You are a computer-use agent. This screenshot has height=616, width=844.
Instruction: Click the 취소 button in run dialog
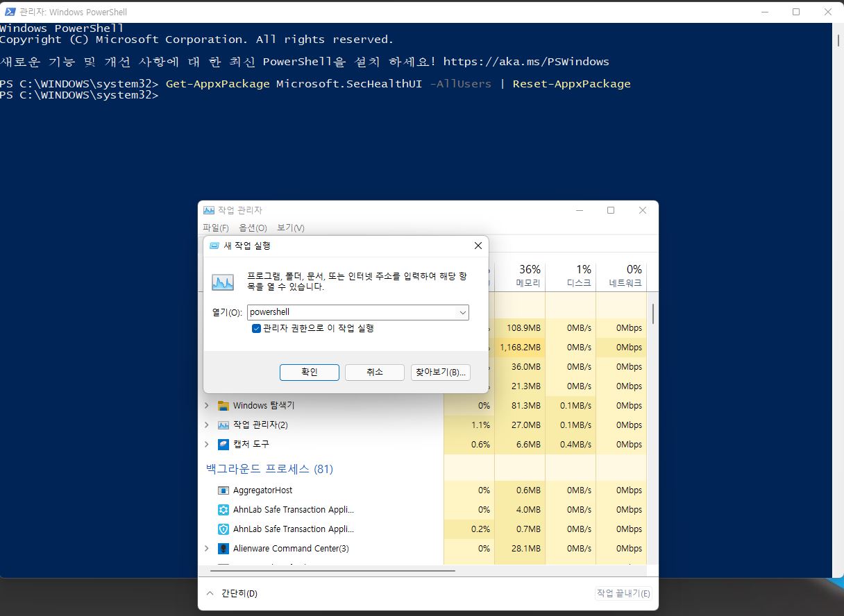(375, 373)
